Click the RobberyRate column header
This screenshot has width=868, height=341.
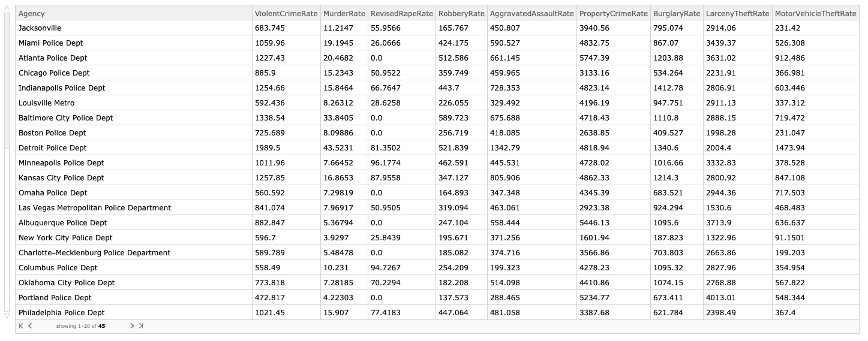click(x=461, y=13)
